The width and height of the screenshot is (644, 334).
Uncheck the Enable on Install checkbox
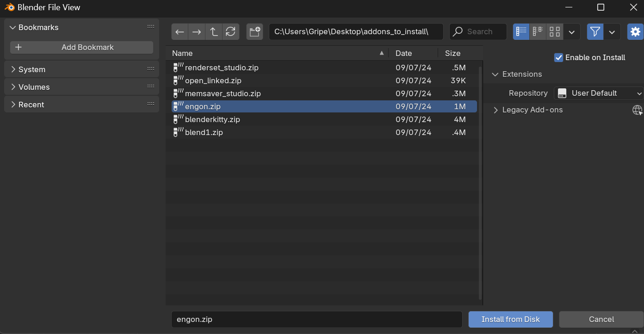(x=558, y=57)
